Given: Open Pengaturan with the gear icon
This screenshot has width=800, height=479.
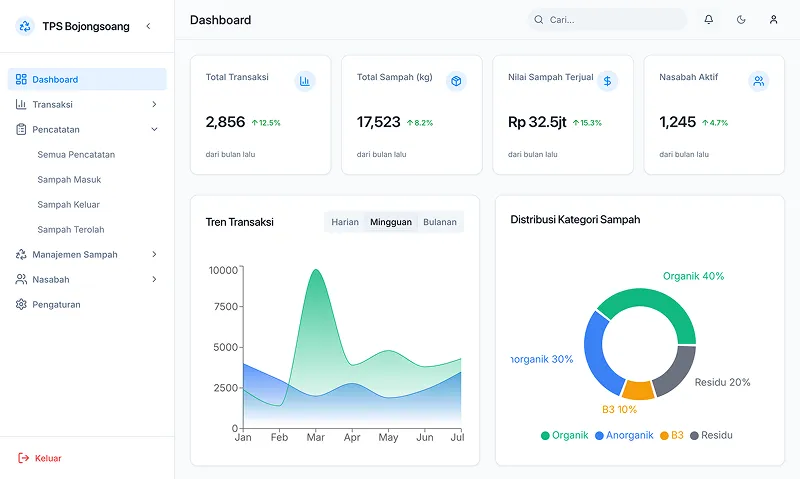Looking at the screenshot, I should point(21,305).
